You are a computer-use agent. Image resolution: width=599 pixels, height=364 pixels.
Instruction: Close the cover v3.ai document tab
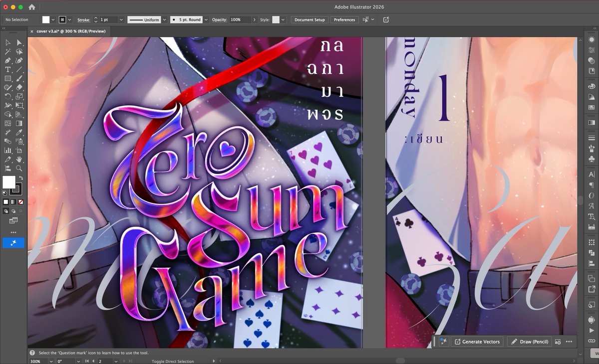[32, 31]
